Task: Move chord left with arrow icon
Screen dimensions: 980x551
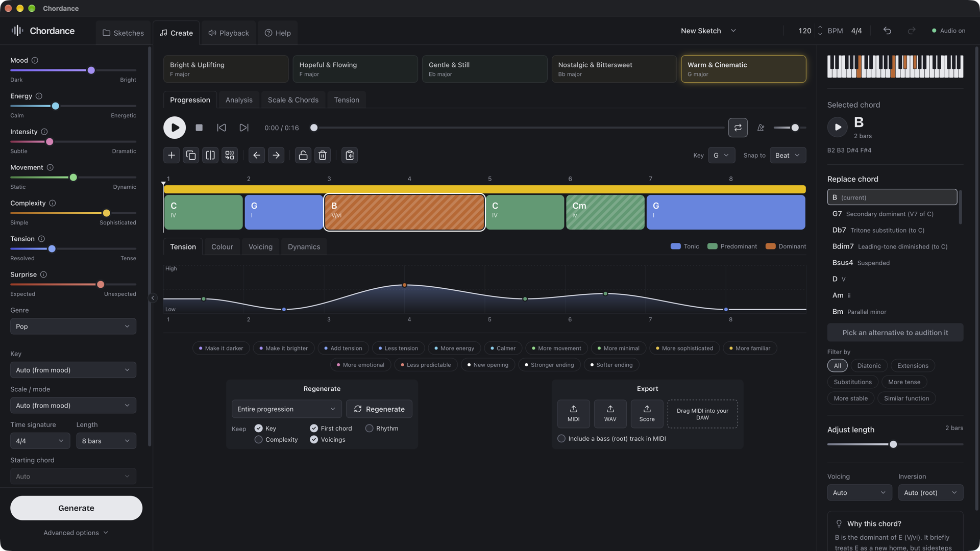Action: (257, 155)
